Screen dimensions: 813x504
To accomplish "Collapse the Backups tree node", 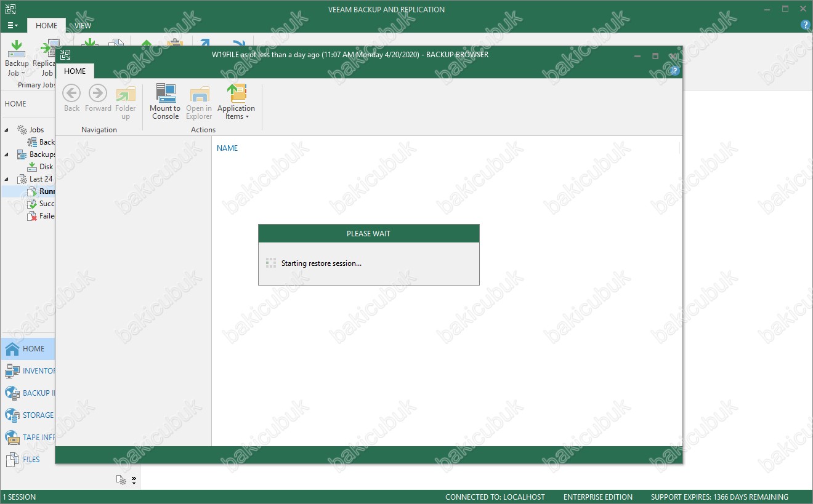I will [x=7, y=154].
